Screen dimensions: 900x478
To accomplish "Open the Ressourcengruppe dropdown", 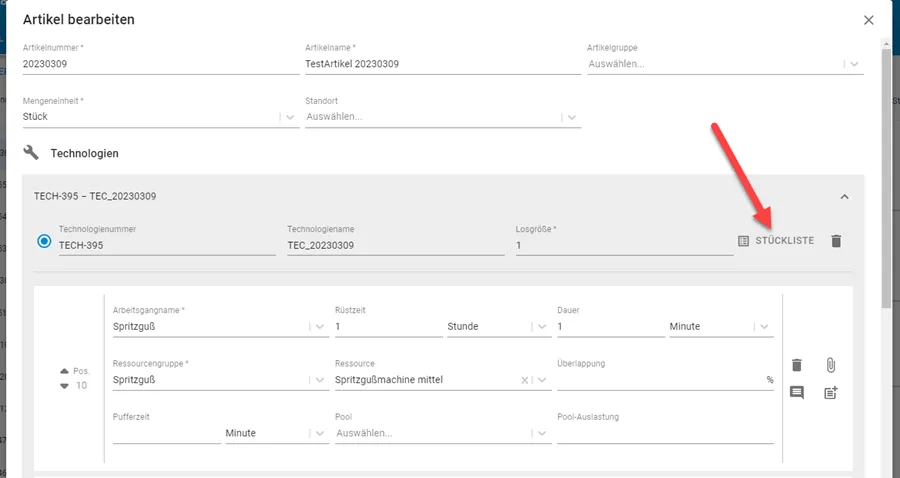I will [320, 380].
